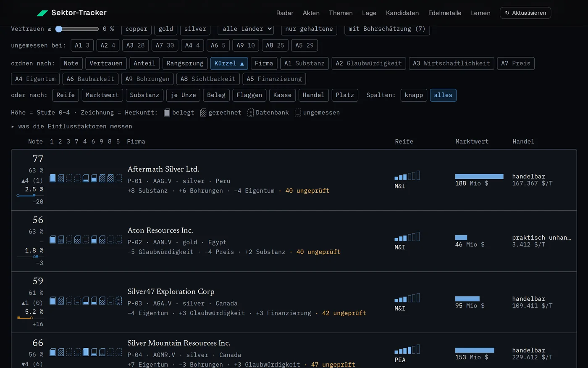Select the 'alles' columns option
This screenshot has width=588, height=368.
coord(443,95)
